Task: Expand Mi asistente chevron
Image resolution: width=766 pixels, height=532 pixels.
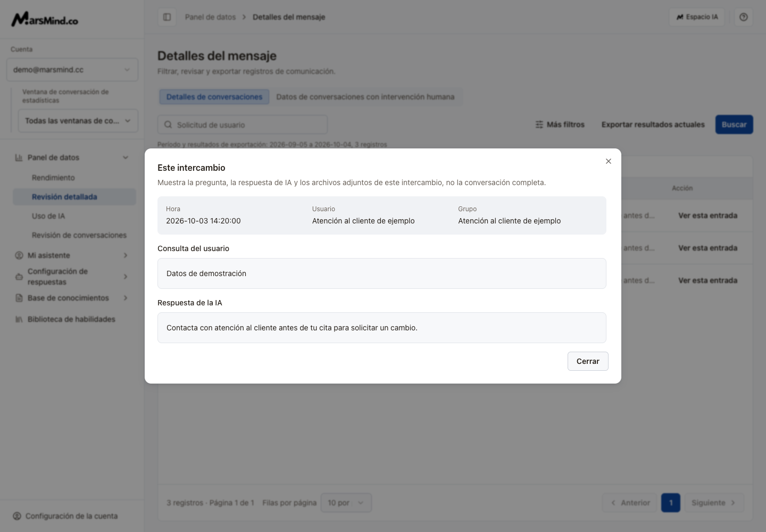Action: coord(126,255)
